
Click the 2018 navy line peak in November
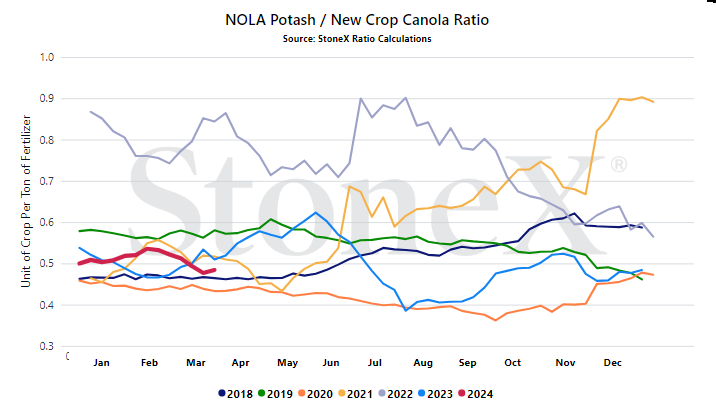point(574,213)
